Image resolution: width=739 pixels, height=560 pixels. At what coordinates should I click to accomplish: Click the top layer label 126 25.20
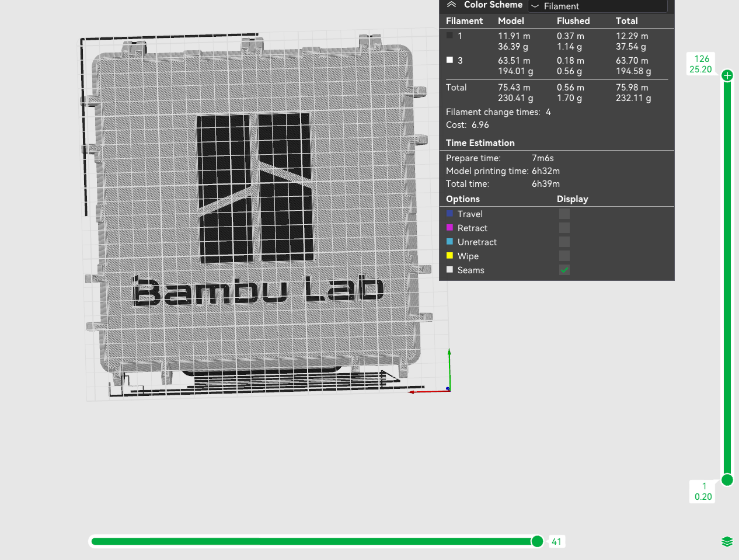point(701,64)
